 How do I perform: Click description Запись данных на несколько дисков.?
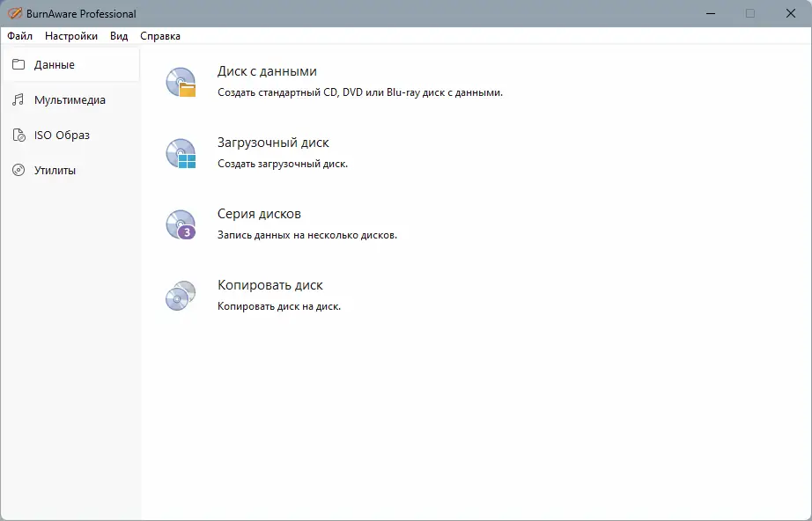(307, 235)
